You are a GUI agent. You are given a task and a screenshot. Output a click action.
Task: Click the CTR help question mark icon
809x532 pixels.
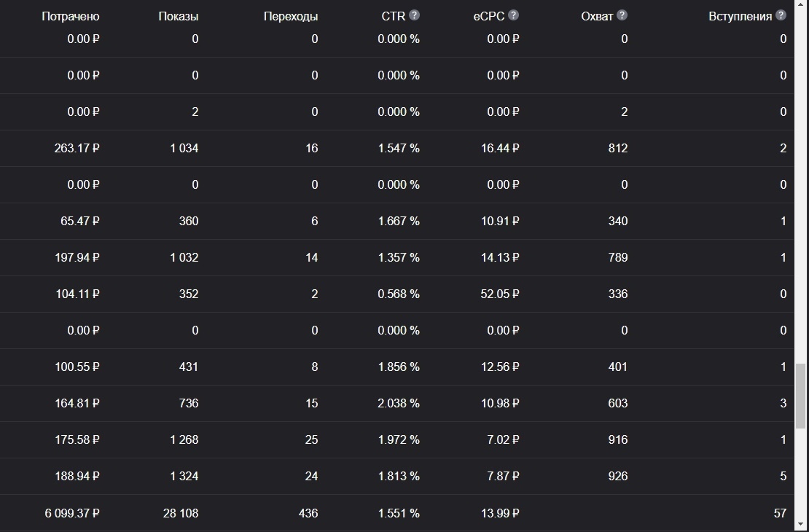pos(414,15)
